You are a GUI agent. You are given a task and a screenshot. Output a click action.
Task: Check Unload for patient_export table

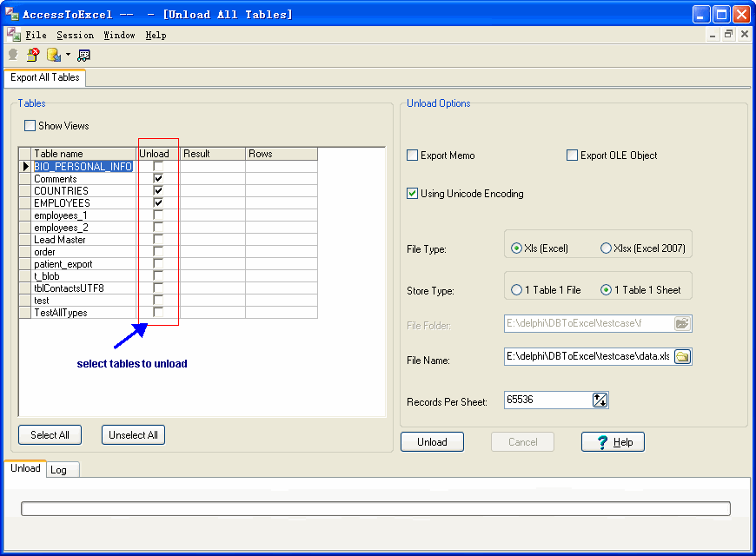point(158,264)
